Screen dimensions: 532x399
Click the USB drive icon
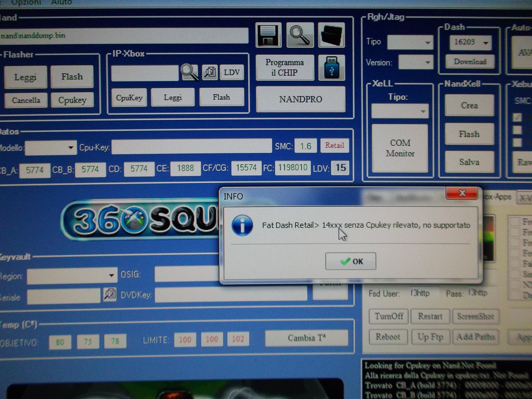331,67
